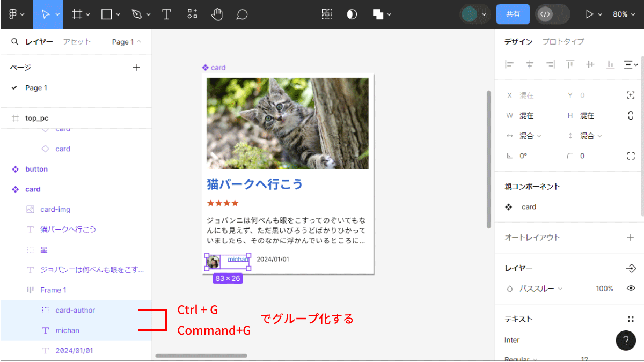Add auto layout with plus icon
This screenshot has width=644, height=362.
click(631, 238)
